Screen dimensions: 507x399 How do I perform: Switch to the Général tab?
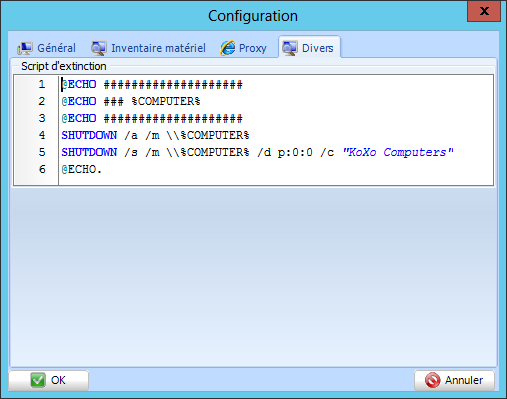[x=47, y=48]
